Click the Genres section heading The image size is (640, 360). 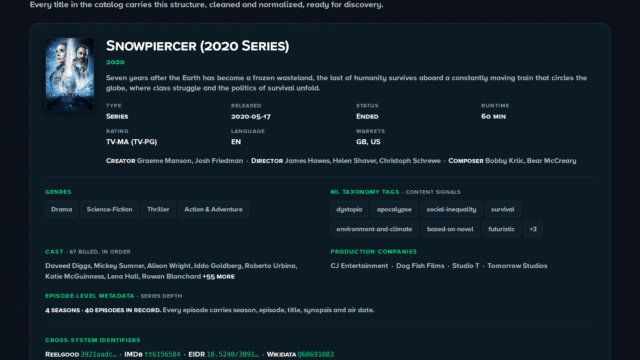tap(58, 192)
